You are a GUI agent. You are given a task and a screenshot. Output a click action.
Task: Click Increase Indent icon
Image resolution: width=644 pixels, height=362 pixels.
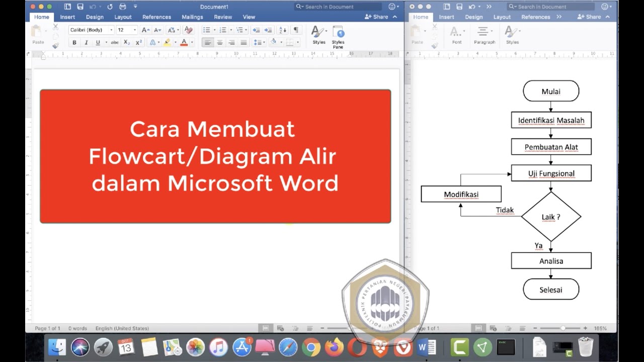tap(268, 30)
